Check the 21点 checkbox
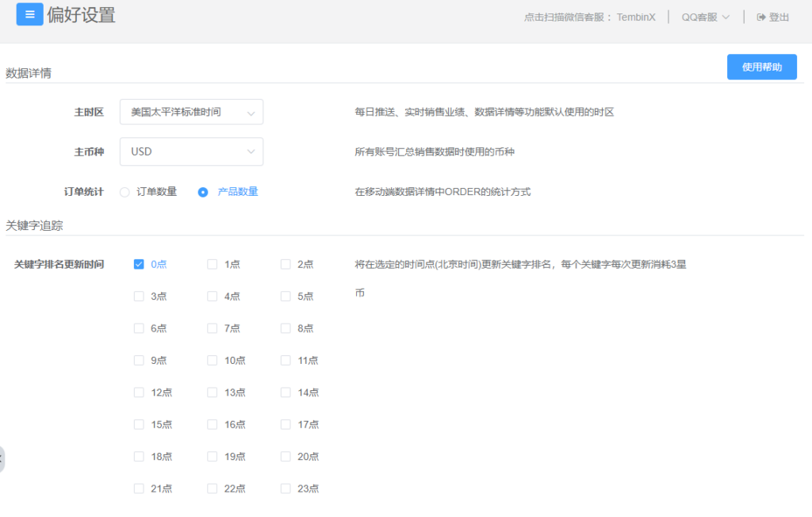This screenshot has height=517, width=812. click(139, 488)
